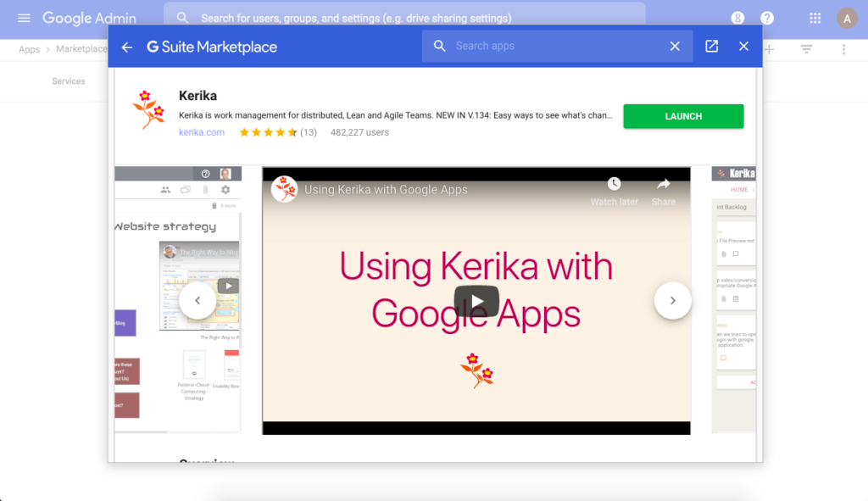Click the G Suite Marketplace title
This screenshot has height=501, width=868.
[x=212, y=47]
